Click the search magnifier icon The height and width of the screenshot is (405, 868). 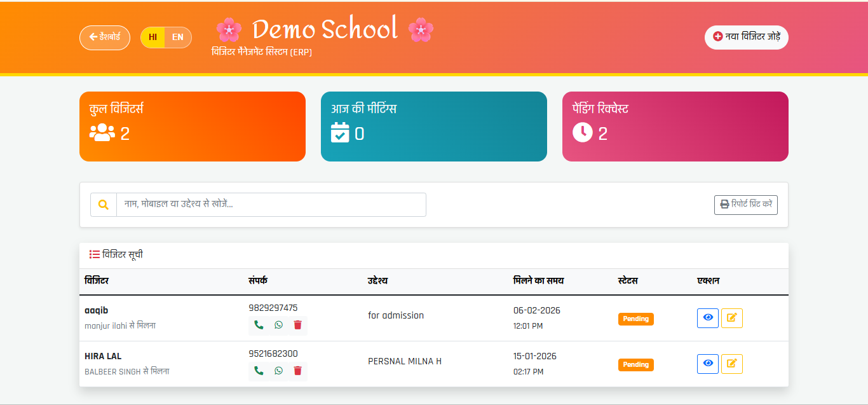coord(104,205)
